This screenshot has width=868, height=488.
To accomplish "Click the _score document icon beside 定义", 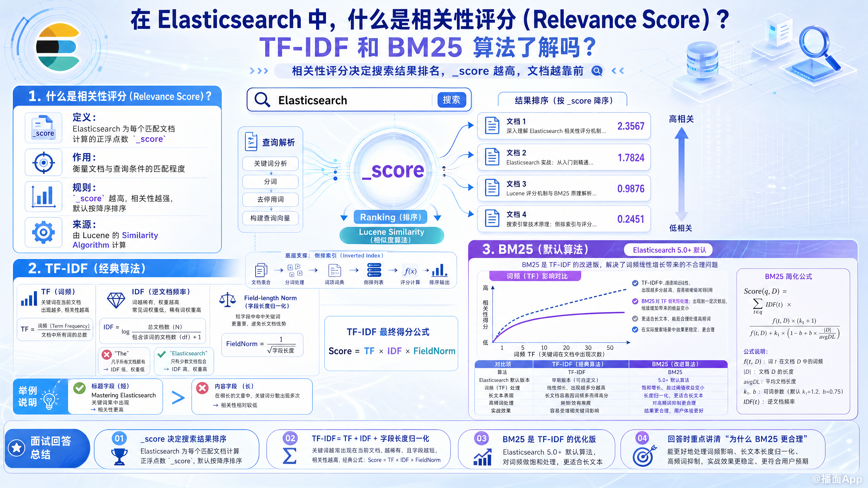I will click(x=44, y=127).
